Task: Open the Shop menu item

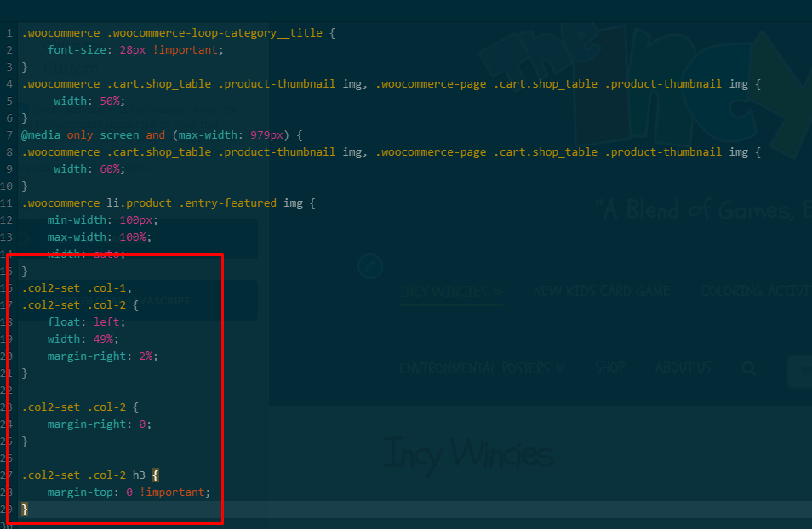Action: click(x=609, y=368)
